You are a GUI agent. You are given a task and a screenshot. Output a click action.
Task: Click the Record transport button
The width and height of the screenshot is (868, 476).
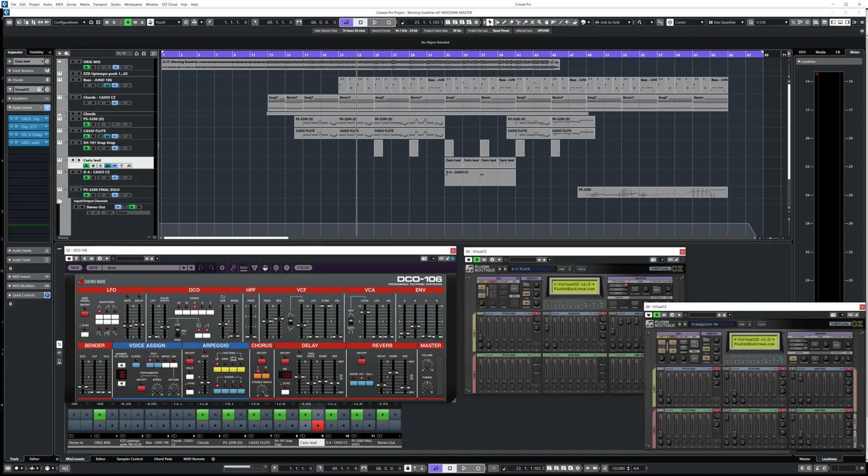[389, 22]
